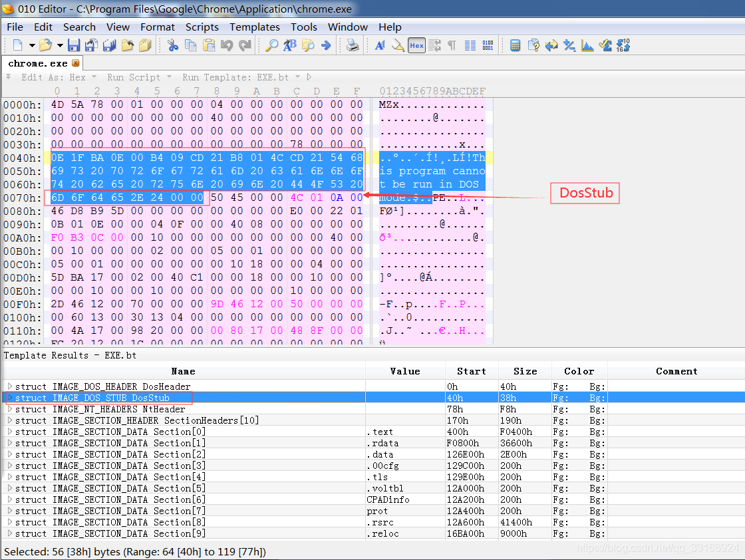The height and width of the screenshot is (560, 745).
Task: Click the blue Goto arrow icon
Action: [326, 45]
